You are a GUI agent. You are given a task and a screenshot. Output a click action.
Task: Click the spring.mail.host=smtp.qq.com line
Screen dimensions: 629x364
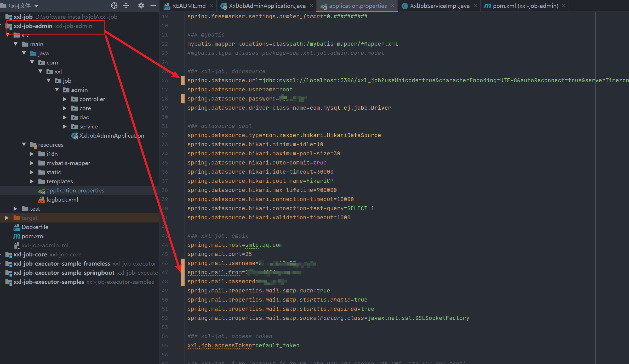point(235,245)
